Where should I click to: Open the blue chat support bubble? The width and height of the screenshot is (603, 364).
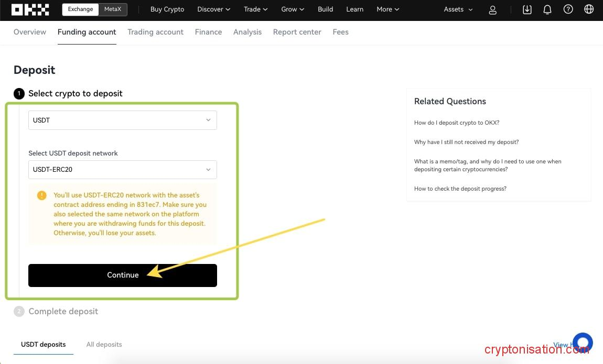(583, 343)
